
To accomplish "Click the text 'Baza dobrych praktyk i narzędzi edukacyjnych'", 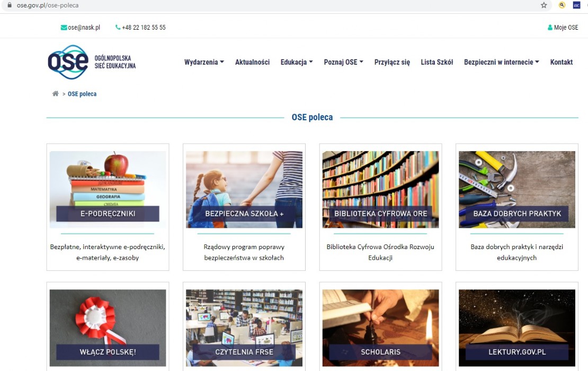I will point(516,252).
